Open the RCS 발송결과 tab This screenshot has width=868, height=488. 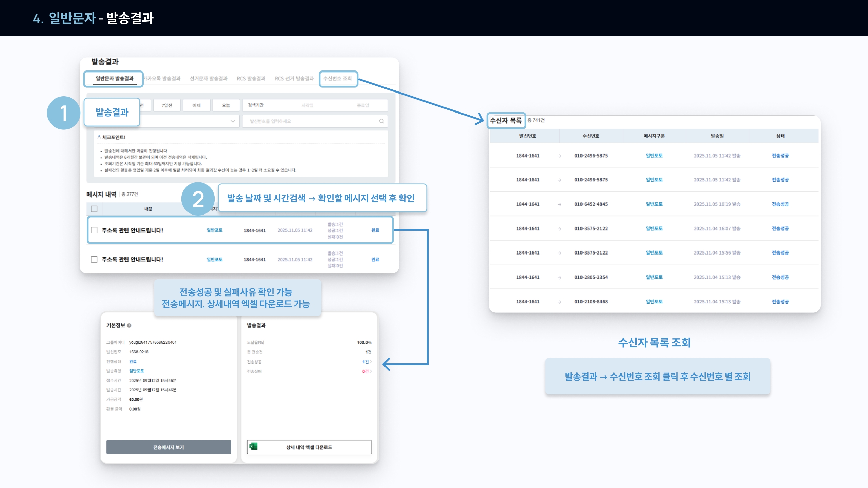[251, 79]
